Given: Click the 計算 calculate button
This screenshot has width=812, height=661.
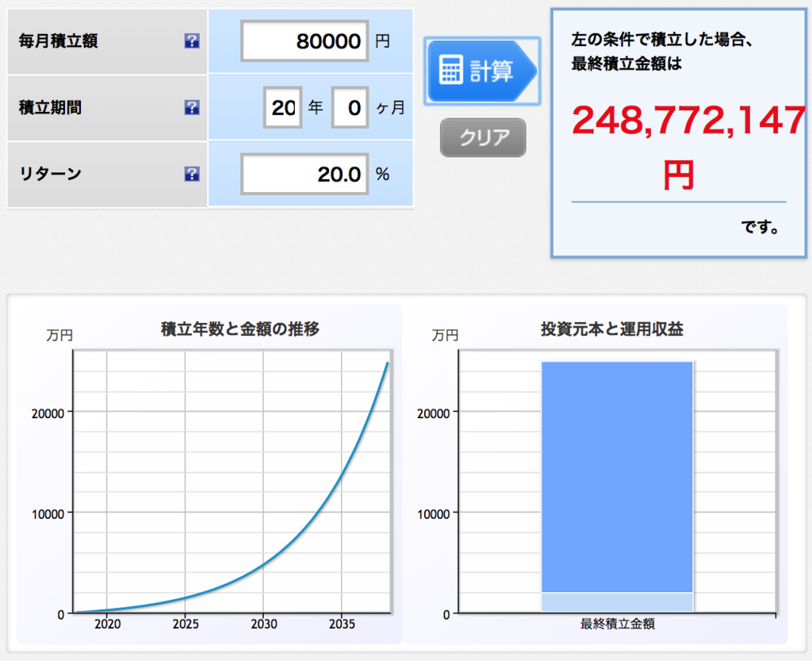Looking at the screenshot, I should tap(482, 71).
